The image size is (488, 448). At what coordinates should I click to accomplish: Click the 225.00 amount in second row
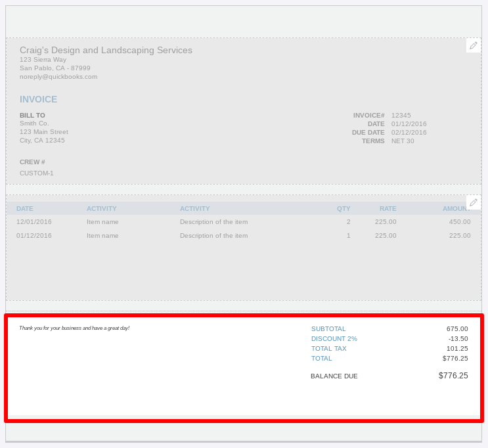(x=459, y=236)
